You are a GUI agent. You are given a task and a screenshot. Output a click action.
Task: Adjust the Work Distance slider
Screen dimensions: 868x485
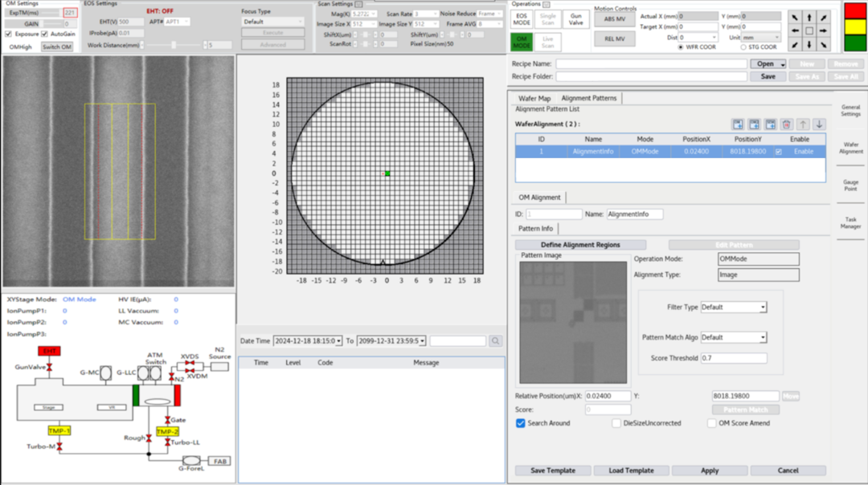173,45
